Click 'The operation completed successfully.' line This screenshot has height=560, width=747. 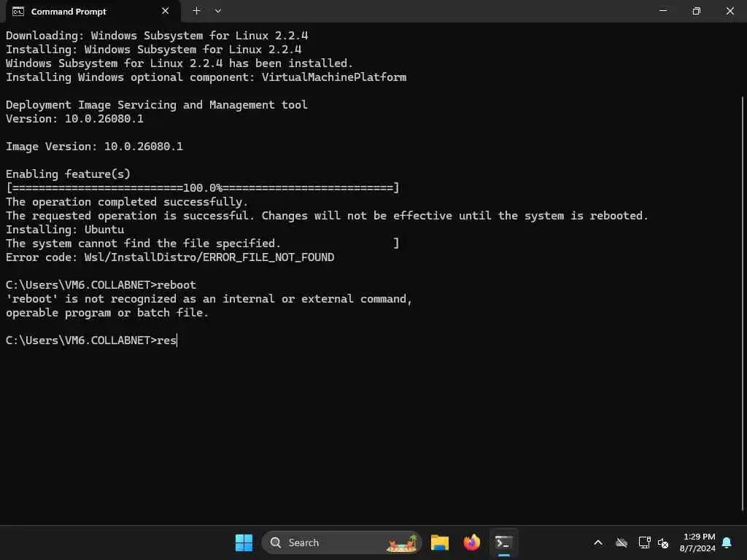point(127,202)
